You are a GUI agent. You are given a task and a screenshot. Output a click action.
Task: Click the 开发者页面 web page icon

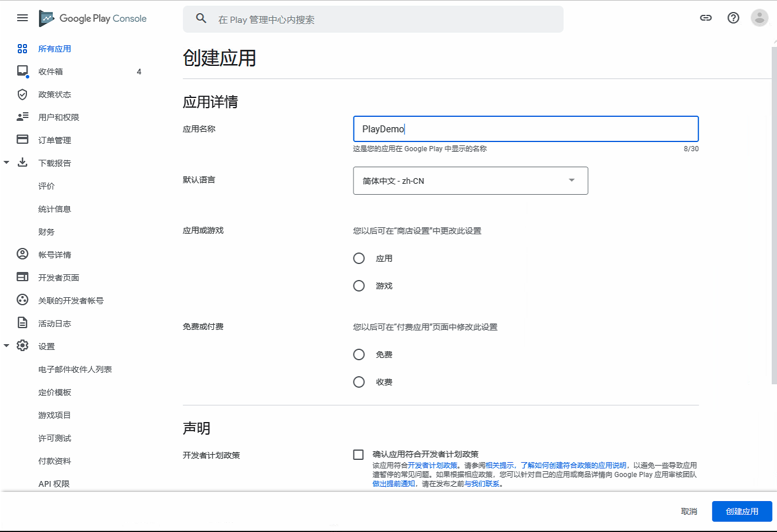tap(22, 277)
